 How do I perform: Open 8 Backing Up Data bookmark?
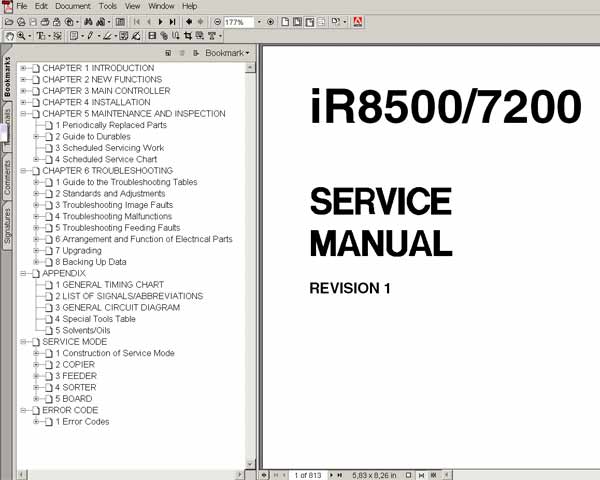[91, 262]
